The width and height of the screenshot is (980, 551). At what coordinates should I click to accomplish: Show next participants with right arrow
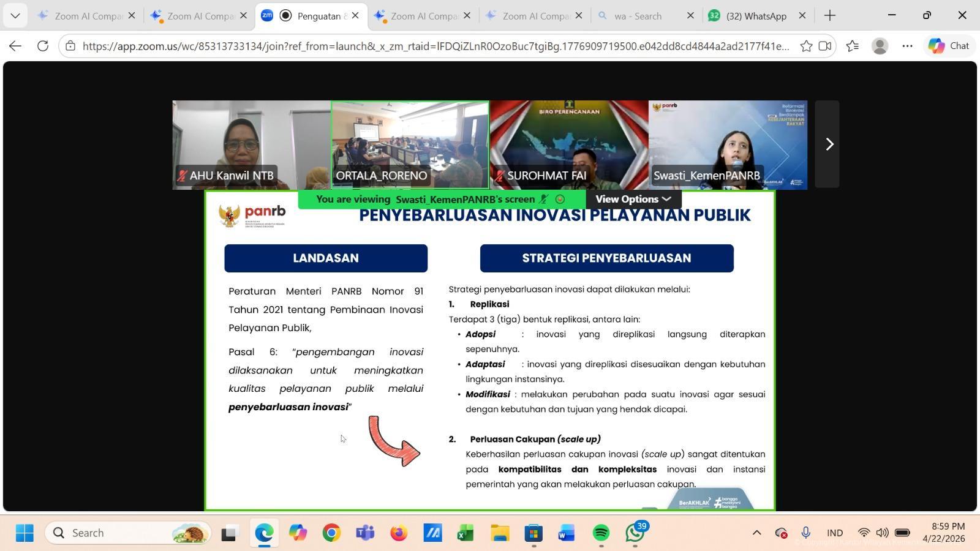[829, 144]
